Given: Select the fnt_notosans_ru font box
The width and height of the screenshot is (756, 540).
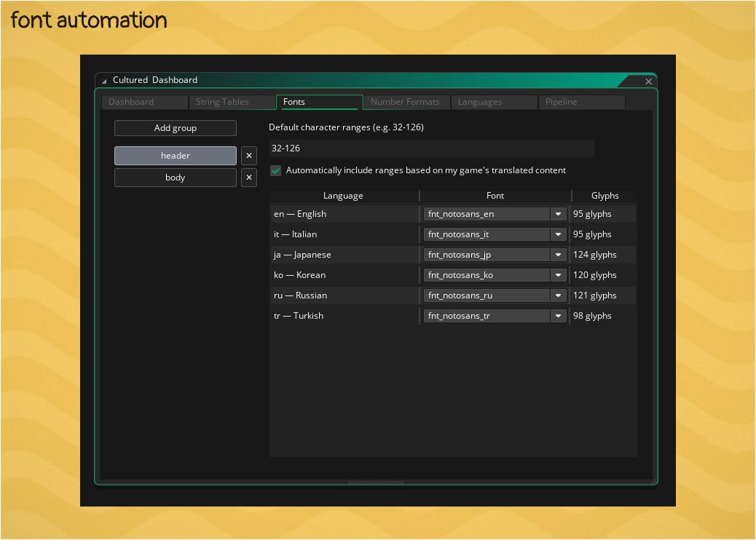Looking at the screenshot, I should (x=487, y=295).
